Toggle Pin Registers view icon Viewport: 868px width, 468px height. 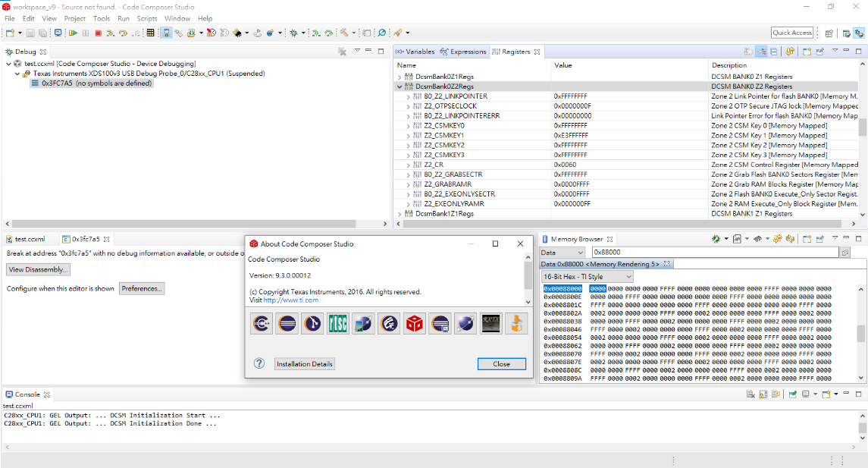tap(819, 52)
